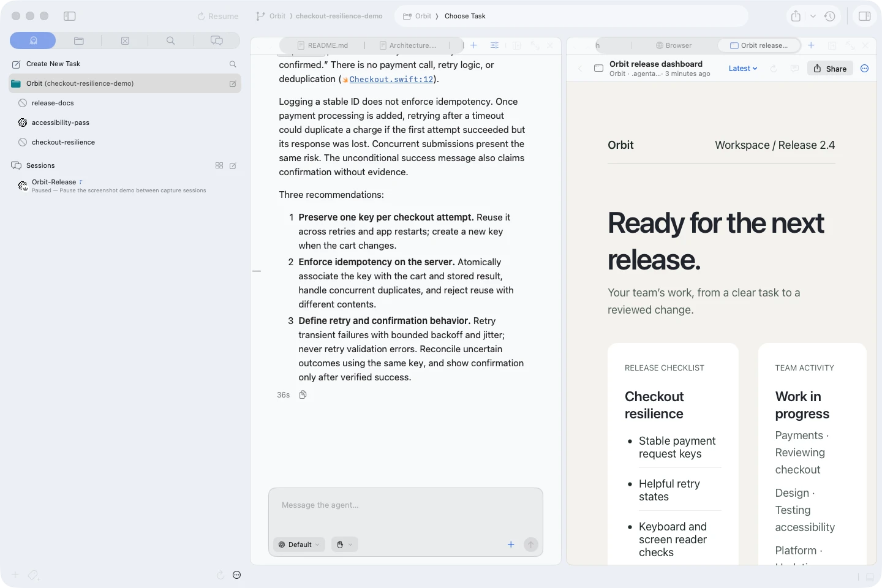Viewport: 882px width, 588px height.
Task: Select the agent tasks view in sidebar
Action: 33,40
